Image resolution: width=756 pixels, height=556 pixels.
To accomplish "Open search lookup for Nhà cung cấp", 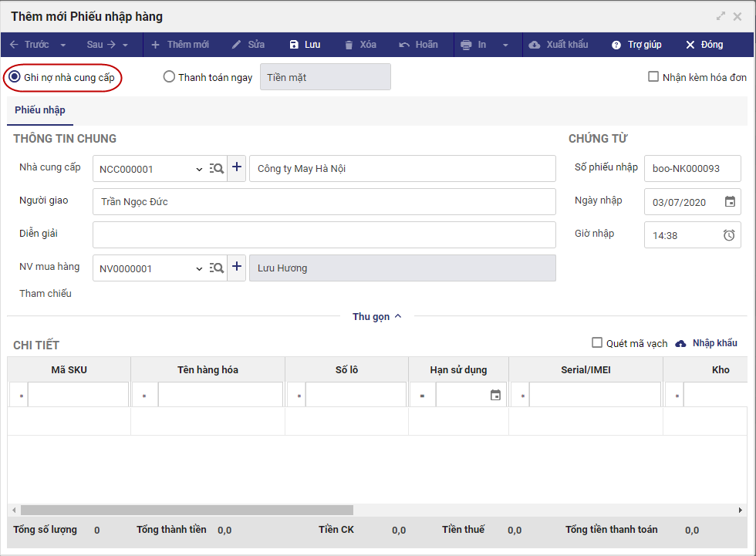I will [217, 168].
